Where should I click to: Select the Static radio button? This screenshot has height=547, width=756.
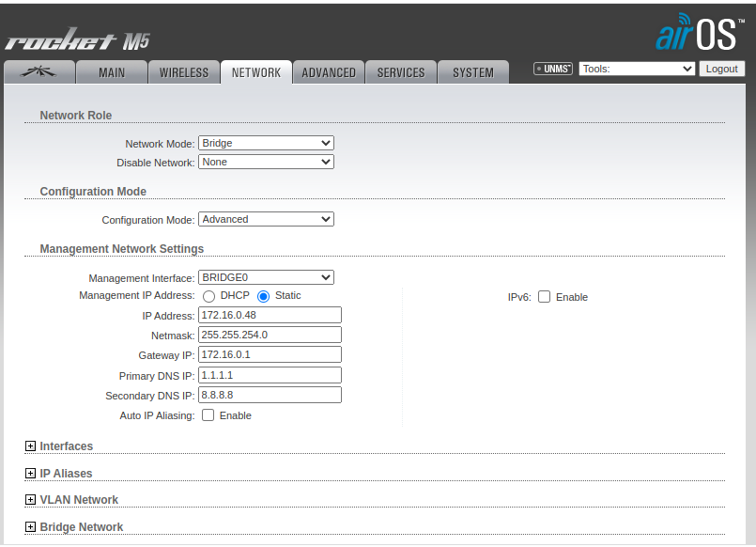click(263, 296)
